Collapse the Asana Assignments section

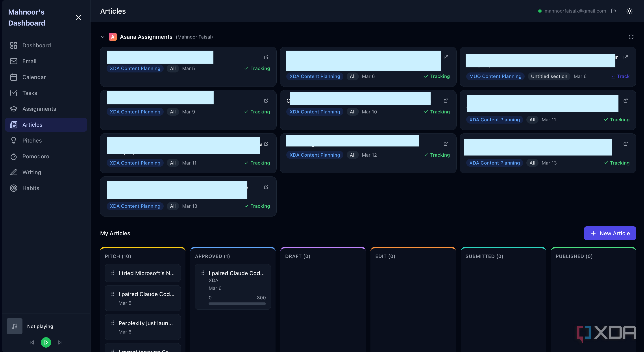click(x=102, y=37)
